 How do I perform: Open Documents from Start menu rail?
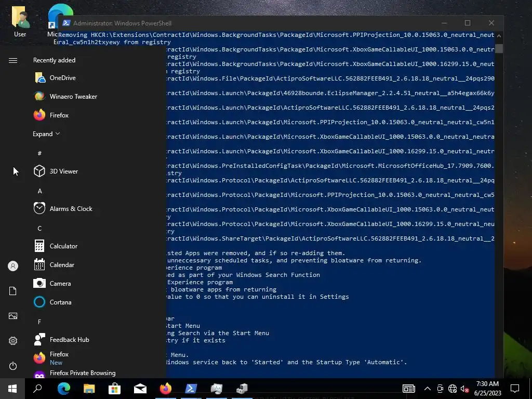[13, 291]
